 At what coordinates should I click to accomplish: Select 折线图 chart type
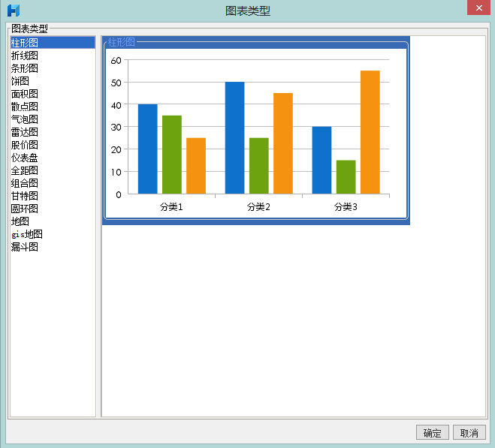[53, 56]
